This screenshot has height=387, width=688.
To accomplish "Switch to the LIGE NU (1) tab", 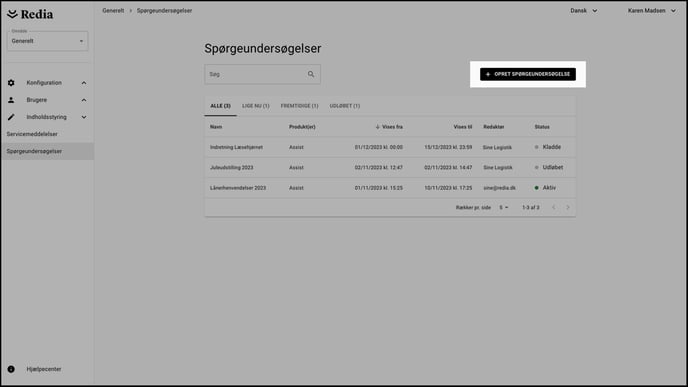I will [x=256, y=106].
